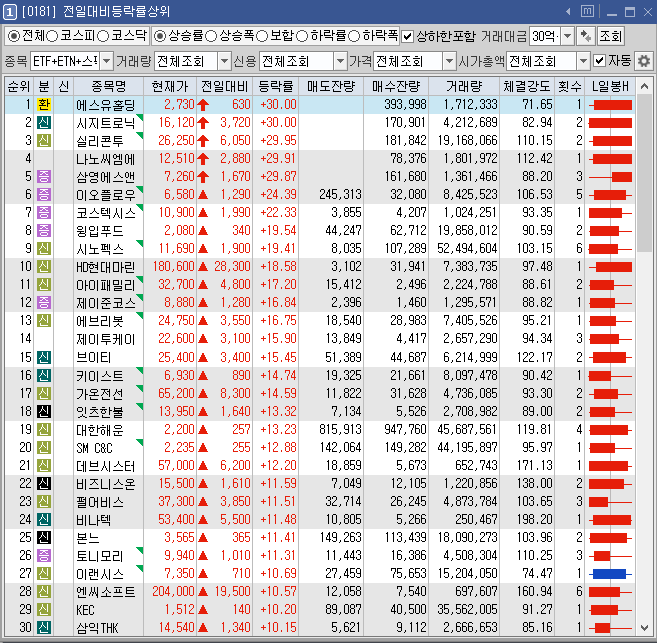Open the 거래량 전체조회 dropdown

coord(225,62)
